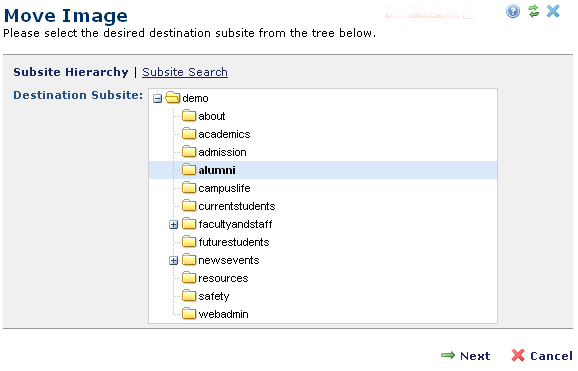Expand the newsevents subsite
Image resolution: width=578 pixels, height=371 pixels.
coord(173,261)
